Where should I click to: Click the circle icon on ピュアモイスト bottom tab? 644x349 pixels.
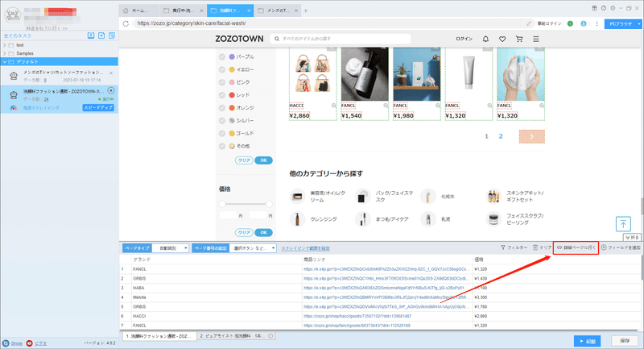click(x=270, y=336)
